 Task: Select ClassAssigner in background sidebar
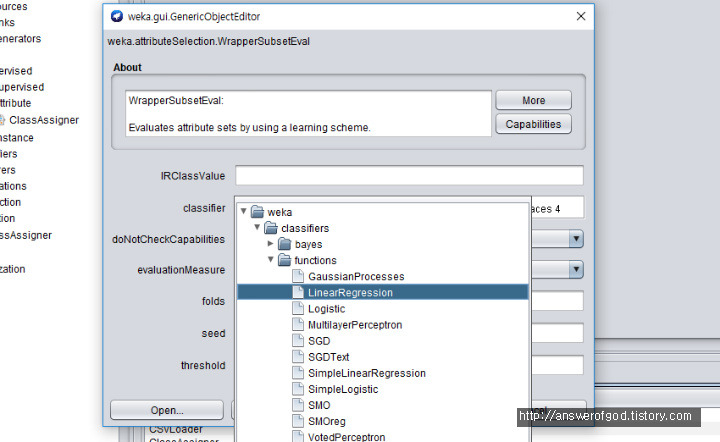44,120
